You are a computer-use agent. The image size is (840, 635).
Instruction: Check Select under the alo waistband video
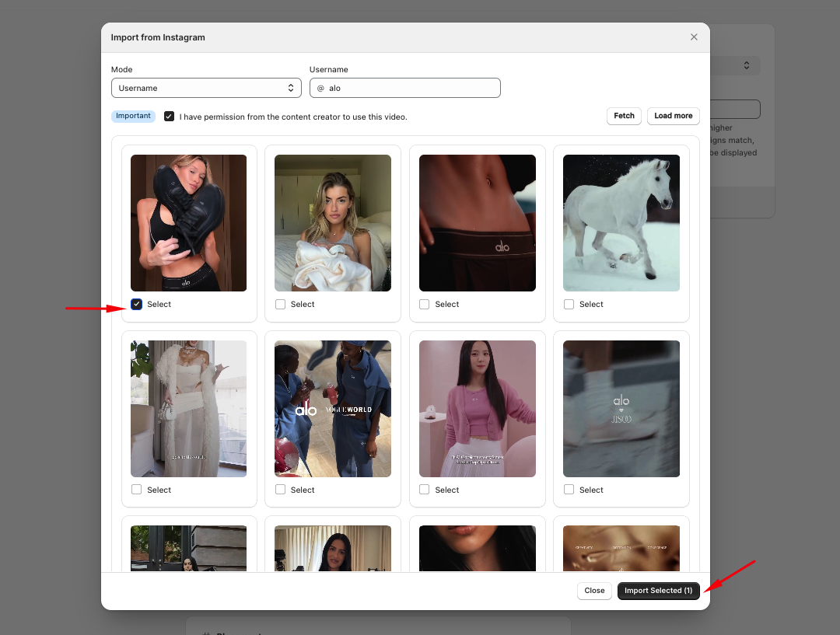(x=425, y=304)
